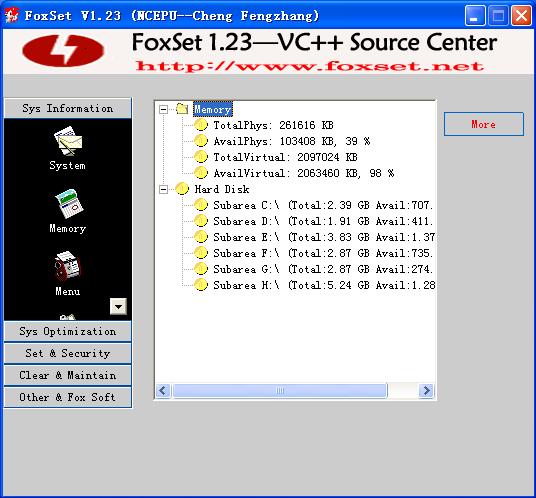
Task: Select the Subarea E:\ drive row text
Action: 324,237
